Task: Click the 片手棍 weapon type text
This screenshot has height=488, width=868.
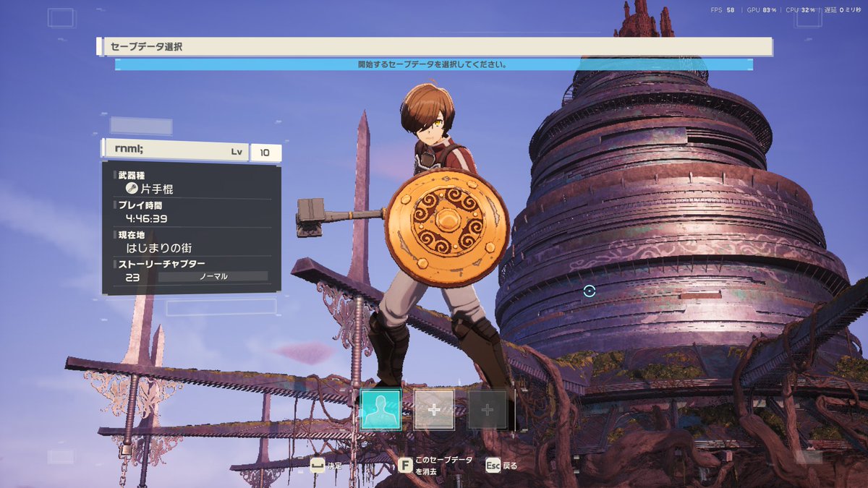Action: [157, 189]
